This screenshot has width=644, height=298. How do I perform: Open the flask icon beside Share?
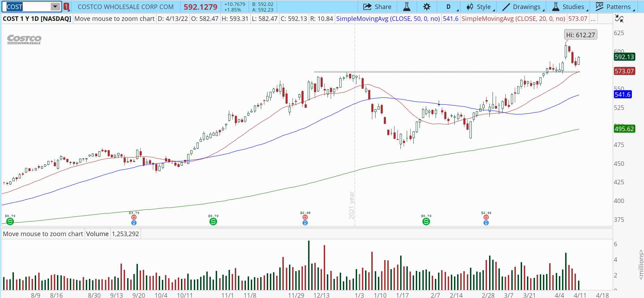click(x=406, y=7)
